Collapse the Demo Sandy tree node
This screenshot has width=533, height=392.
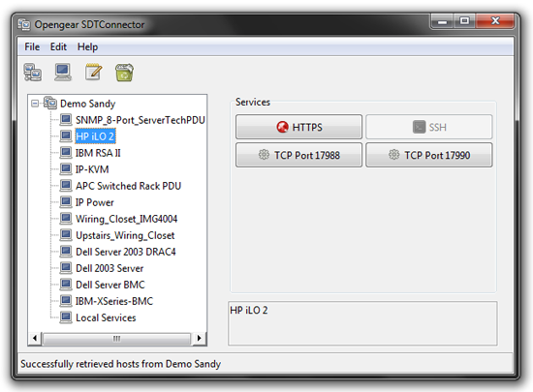pos(35,104)
